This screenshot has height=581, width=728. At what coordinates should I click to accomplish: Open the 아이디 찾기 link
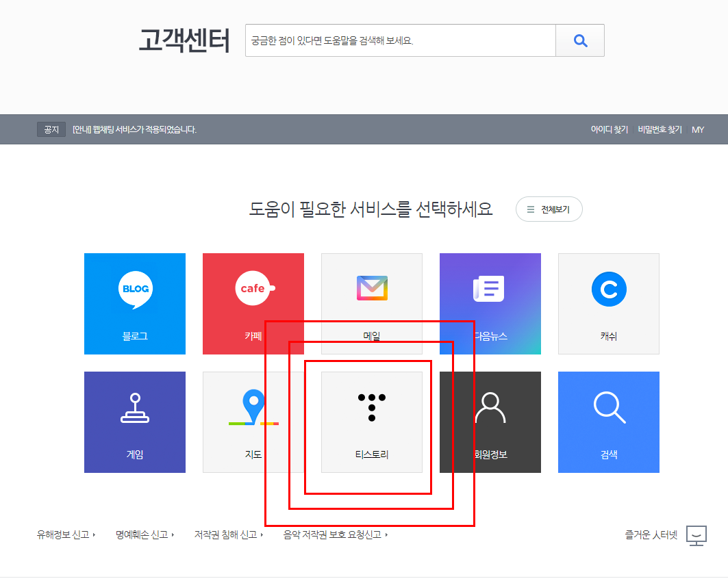(609, 129)
